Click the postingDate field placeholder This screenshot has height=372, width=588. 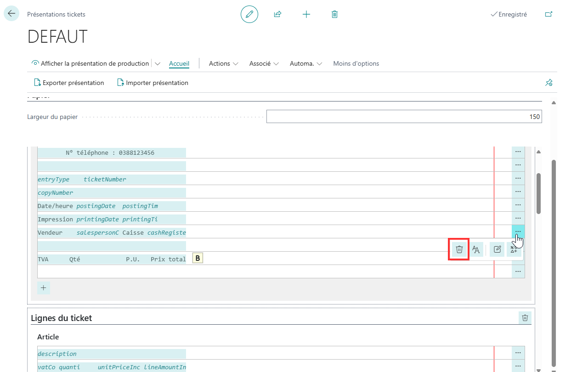96,206
